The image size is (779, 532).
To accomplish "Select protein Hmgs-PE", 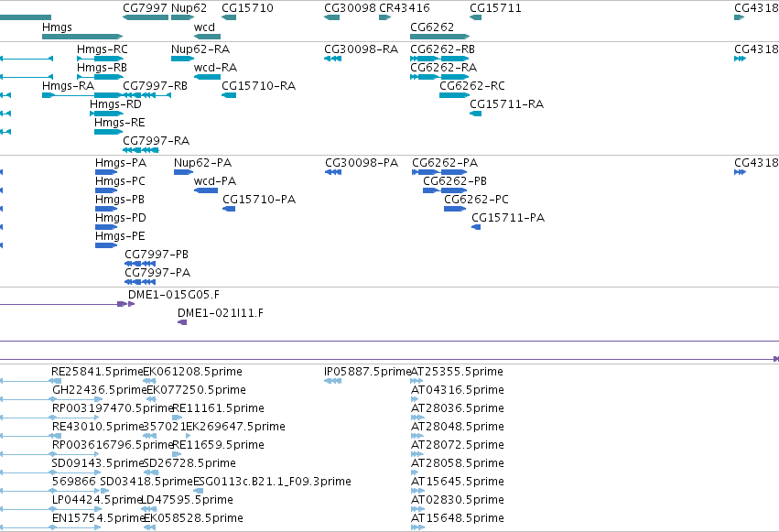I will pyautogui.click(x=120, y=236).
